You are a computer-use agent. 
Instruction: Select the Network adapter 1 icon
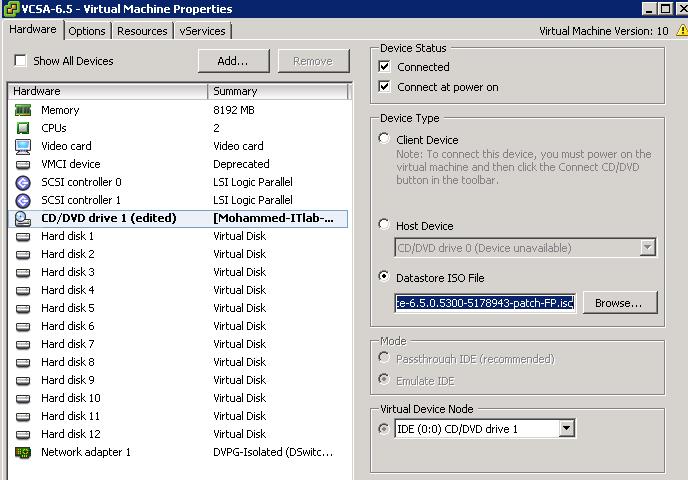(23, 452)
